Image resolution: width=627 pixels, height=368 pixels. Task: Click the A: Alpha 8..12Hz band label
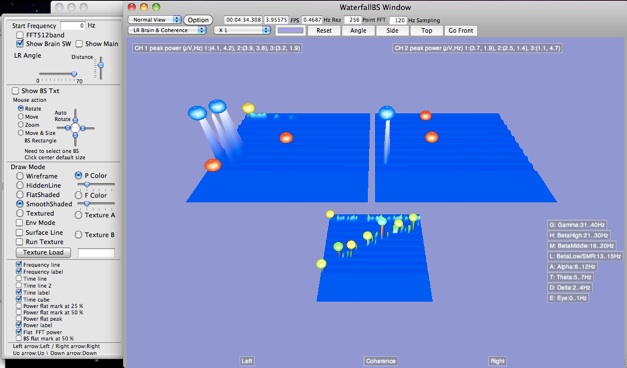click(572, 266)
